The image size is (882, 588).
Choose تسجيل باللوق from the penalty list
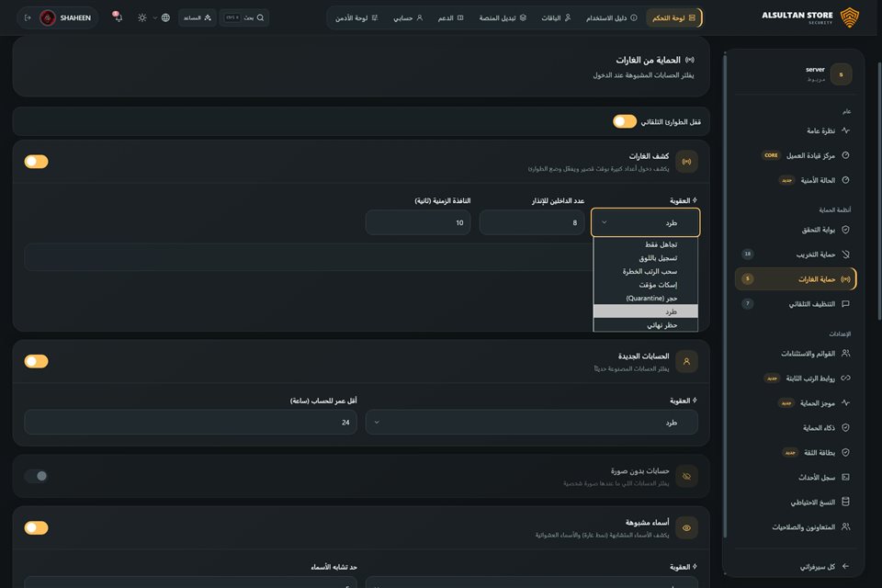click(645, 257)
